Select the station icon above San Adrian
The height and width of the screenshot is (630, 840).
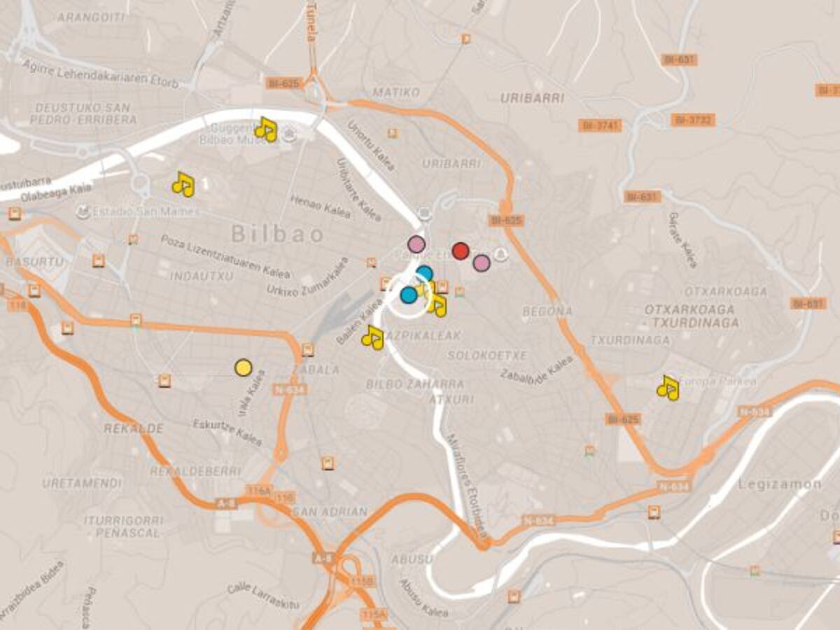pos(327,463)
